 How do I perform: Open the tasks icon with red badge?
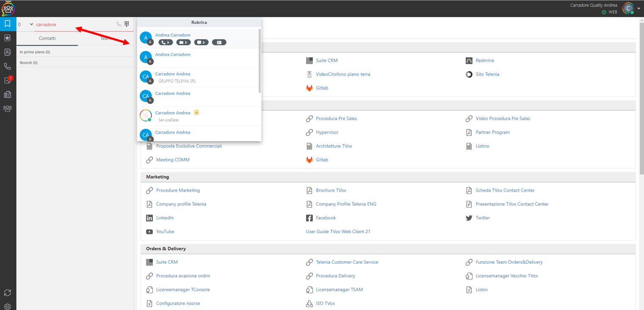[8, 80]
